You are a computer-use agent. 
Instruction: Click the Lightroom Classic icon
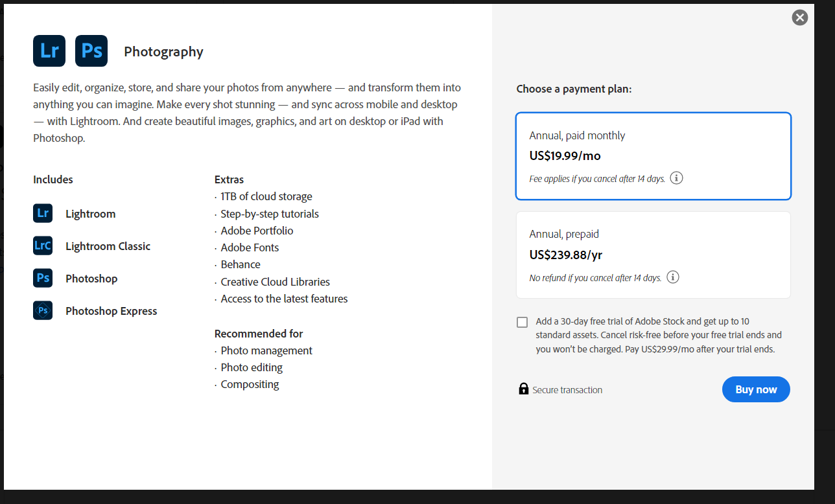42,245
